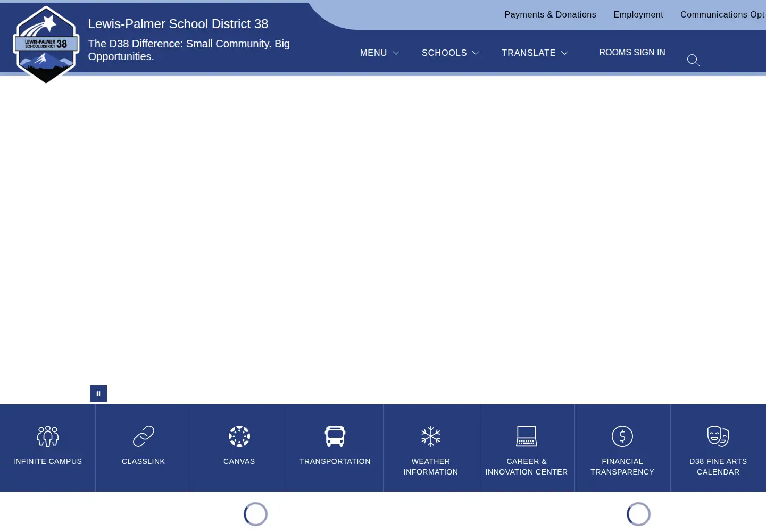Click the Canvas circular logo icon

(x=239, y=436)
